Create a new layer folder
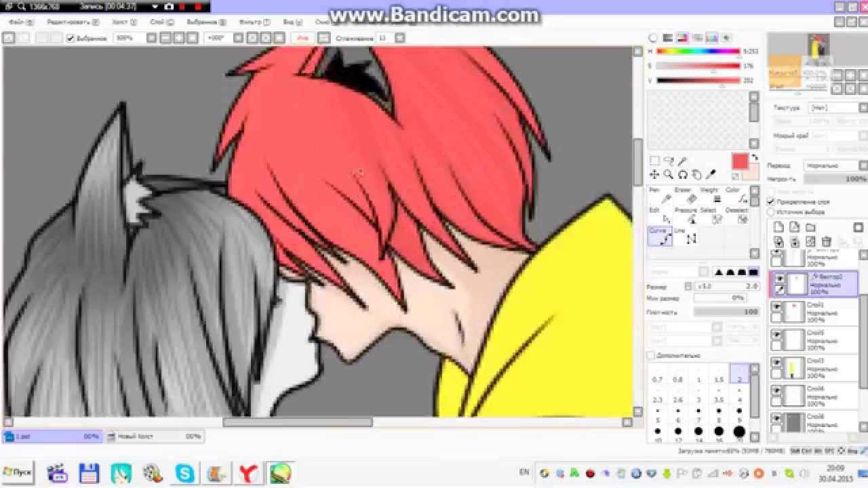Viewport: 868px width, 488px height. tap(810, 228)
